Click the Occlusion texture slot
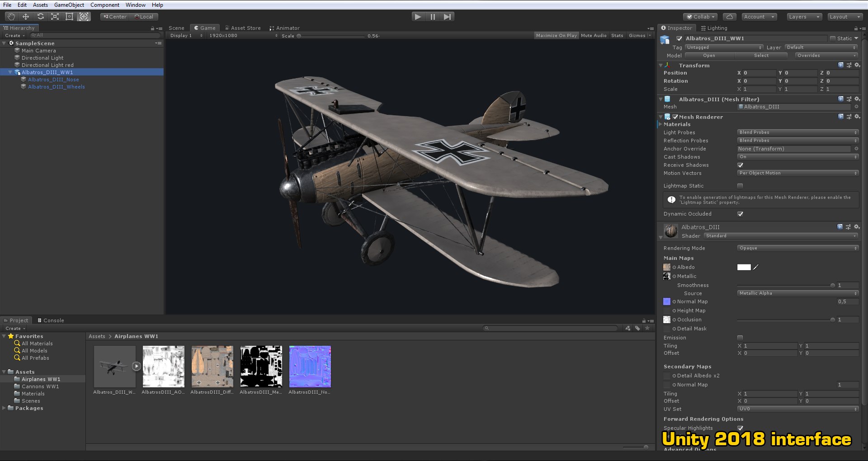868x461 pixels. click(x=667, y=320)
